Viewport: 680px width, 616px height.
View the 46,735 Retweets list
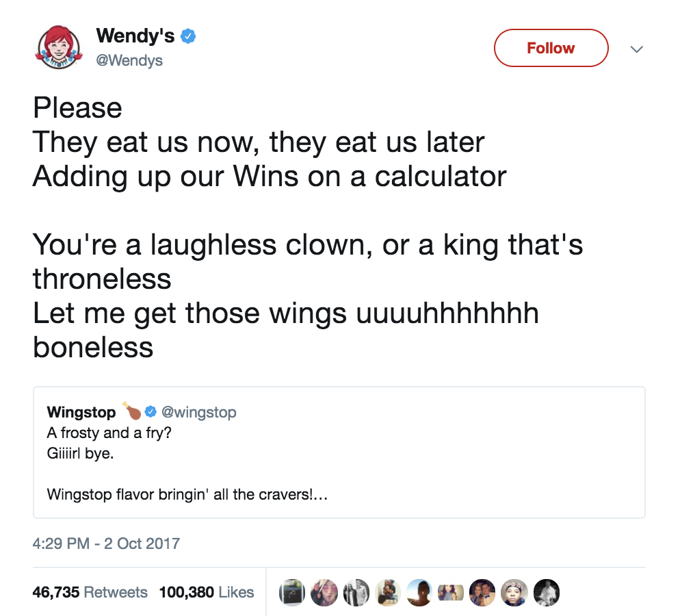coord(90,592)
